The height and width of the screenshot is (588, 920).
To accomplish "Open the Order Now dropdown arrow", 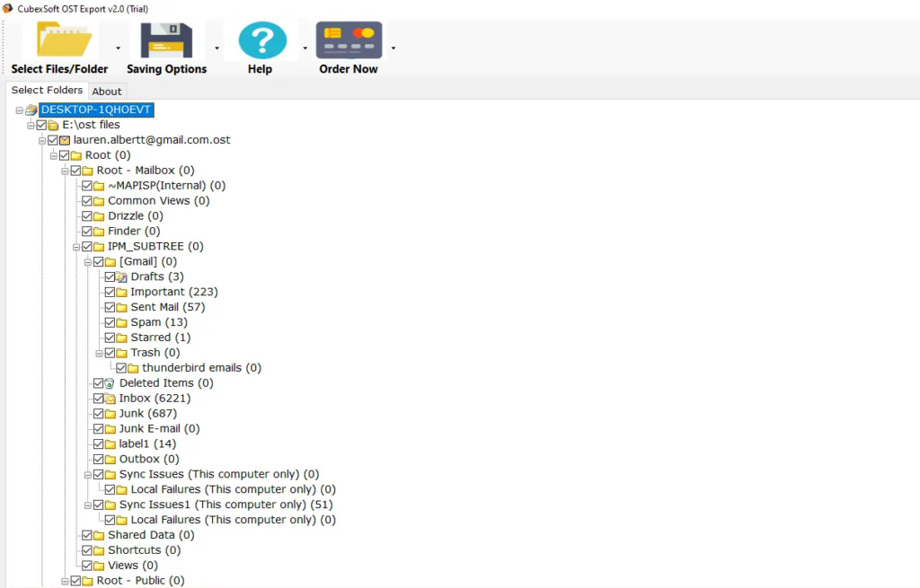I will coord(394,48).
